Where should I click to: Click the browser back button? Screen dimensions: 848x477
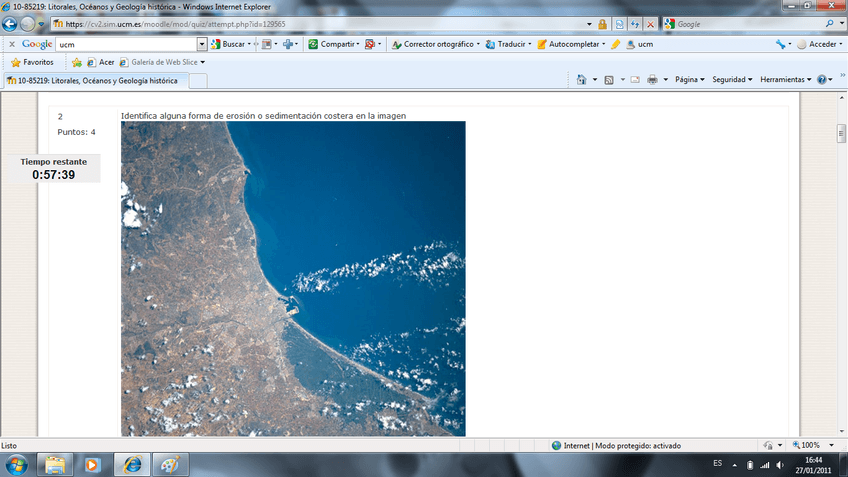(x=11, y=24)
